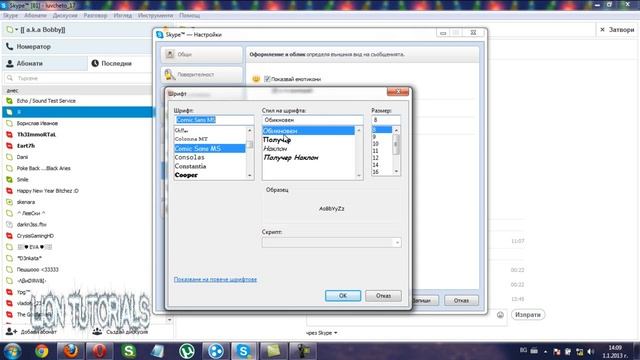640x360 pixels.
Task: Click the font list scroll-down arrow
Action: point(250,175)
